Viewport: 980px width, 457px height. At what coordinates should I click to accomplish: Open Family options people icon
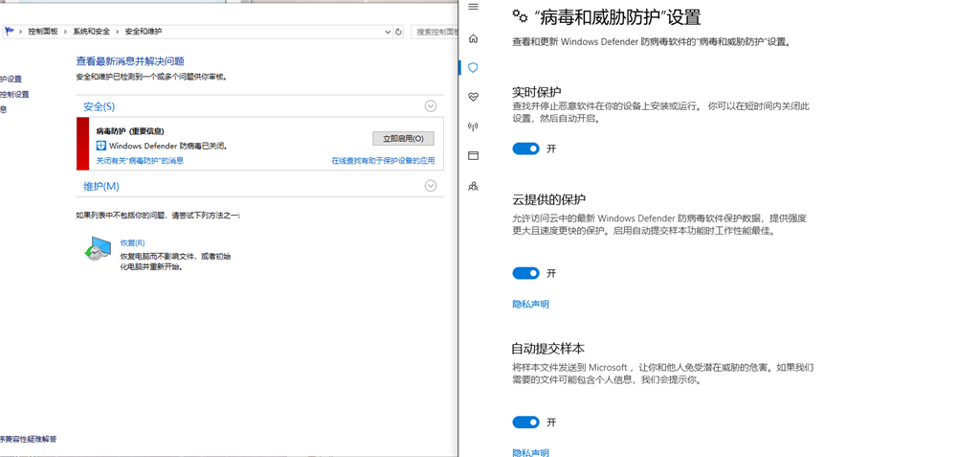click(473, 186)
